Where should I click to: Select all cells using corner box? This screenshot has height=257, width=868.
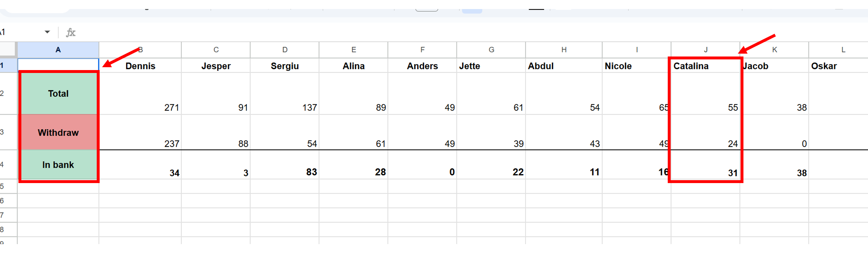click(x=8, y=49)
